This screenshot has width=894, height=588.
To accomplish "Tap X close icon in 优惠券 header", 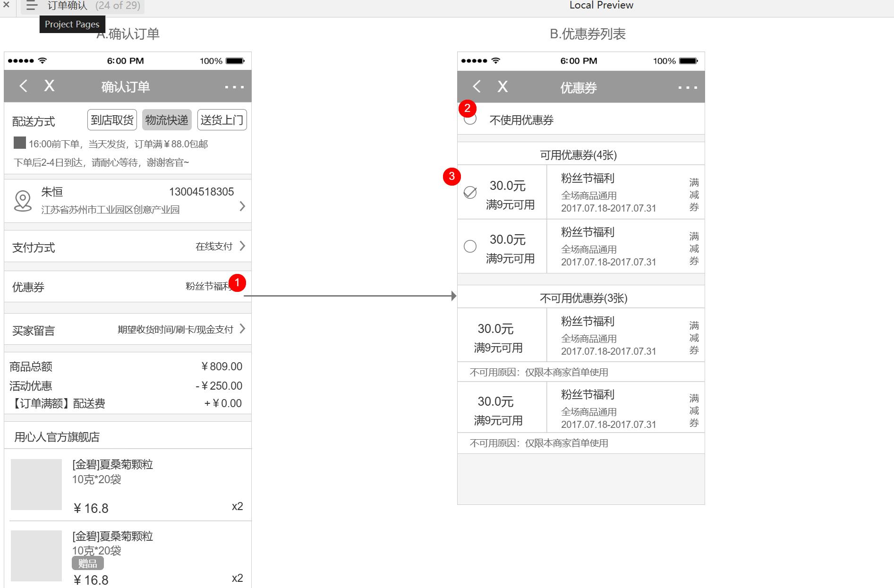I will click(x=502, y=86).
